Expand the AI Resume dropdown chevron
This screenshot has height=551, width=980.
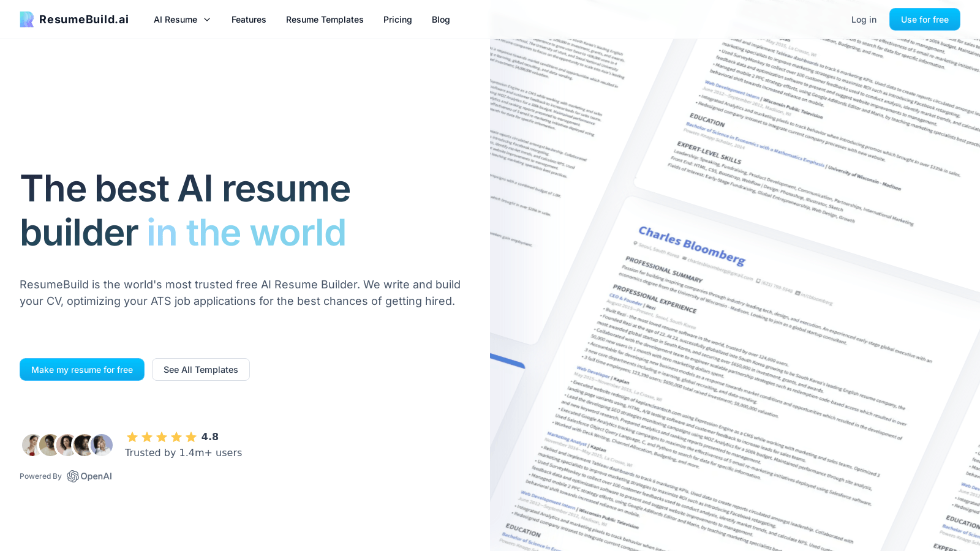click(x=207, y=20)
